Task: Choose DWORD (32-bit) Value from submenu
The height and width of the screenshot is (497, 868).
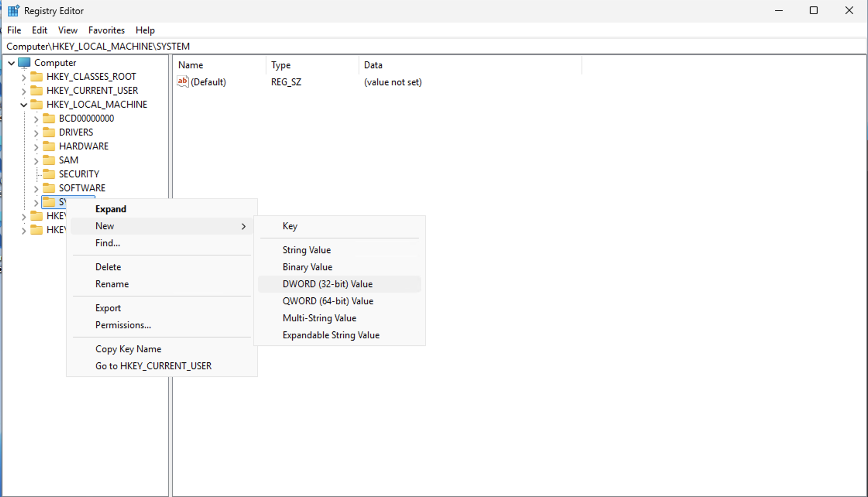Action: point(327,284)
